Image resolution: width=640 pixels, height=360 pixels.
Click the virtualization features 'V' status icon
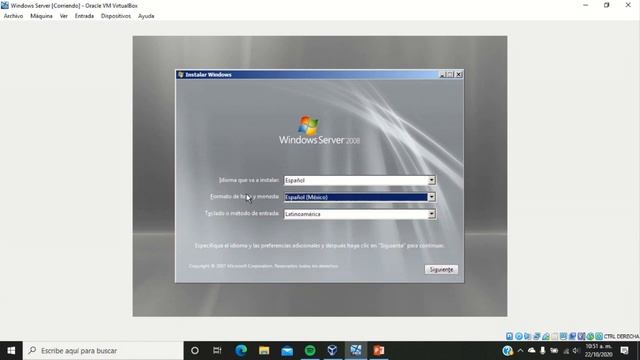(x=581, y=336)
